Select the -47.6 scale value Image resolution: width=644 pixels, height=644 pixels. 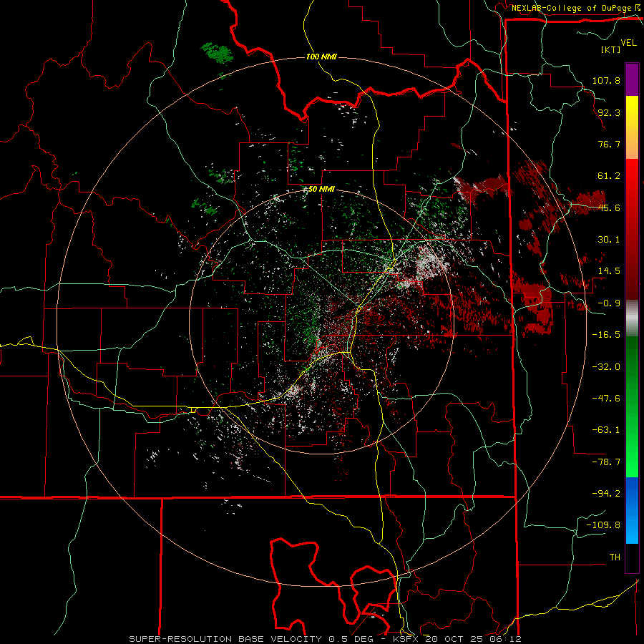[606, 399]
